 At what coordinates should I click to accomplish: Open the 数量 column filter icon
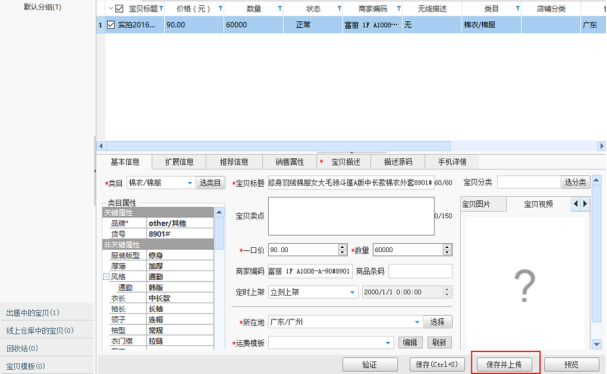pyautogui.click(x=280, y=9)
